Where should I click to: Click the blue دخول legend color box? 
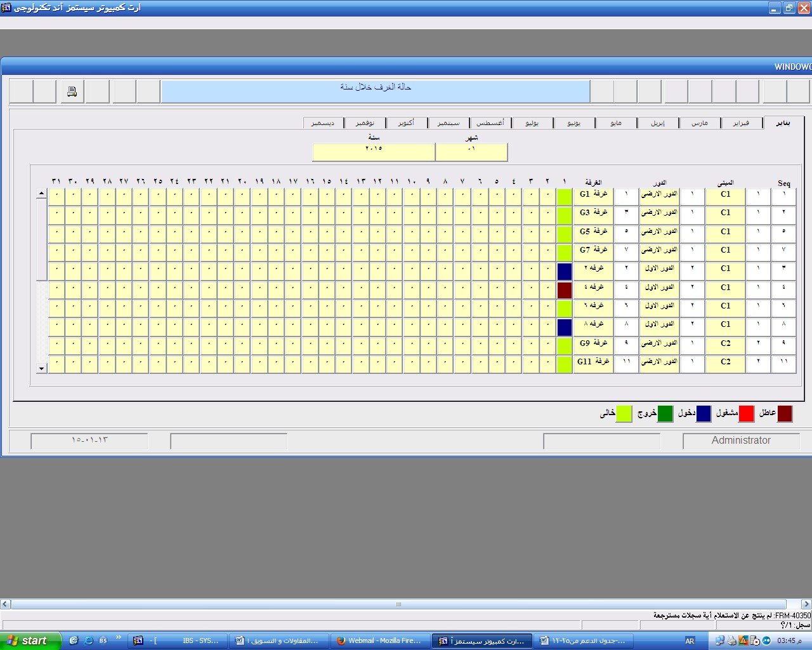[x=704, y=414]
